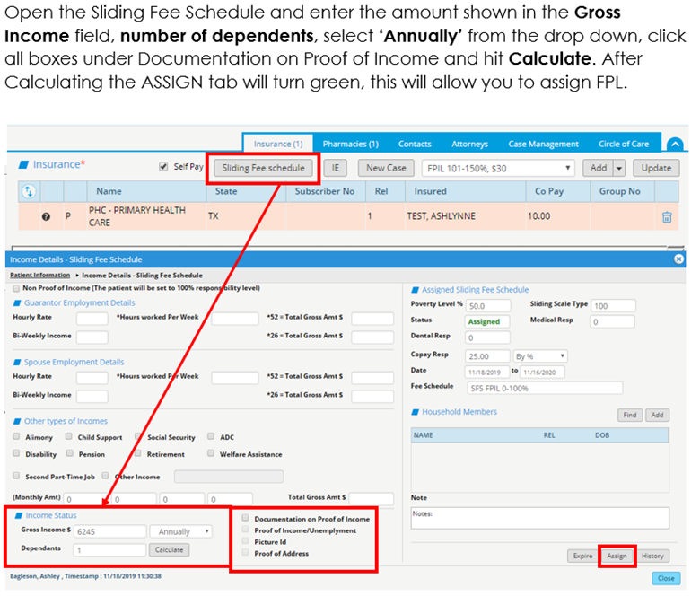The image size is (700, 596).
Task: Open the Sliding Fee schedule button
Action: coord(263,168)
